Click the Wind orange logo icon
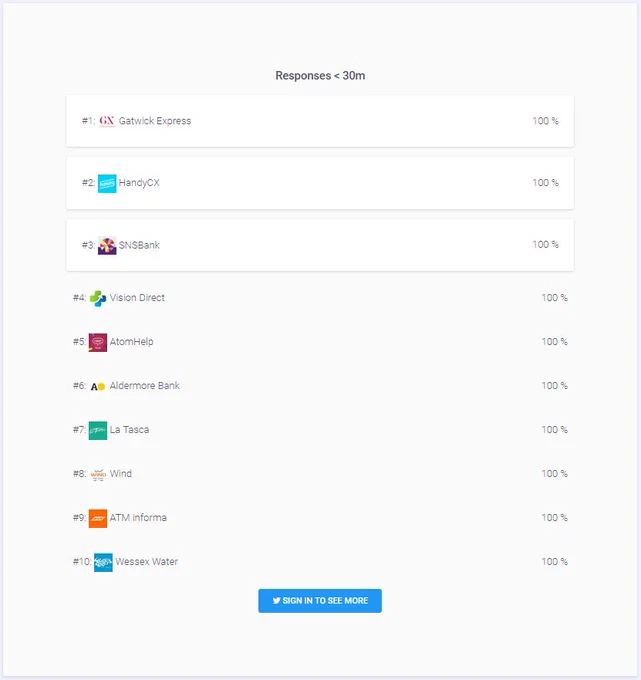The height and width of the screenshot is (680, 641). 98,474
